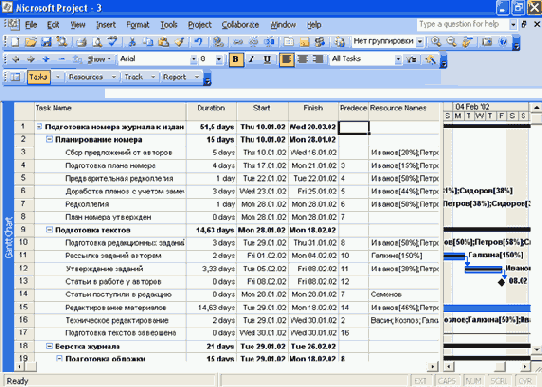The height and width of the screenshot is (387, 542).
Task: Click the vertical scrollbar down arrow
Action: point(536,350)
